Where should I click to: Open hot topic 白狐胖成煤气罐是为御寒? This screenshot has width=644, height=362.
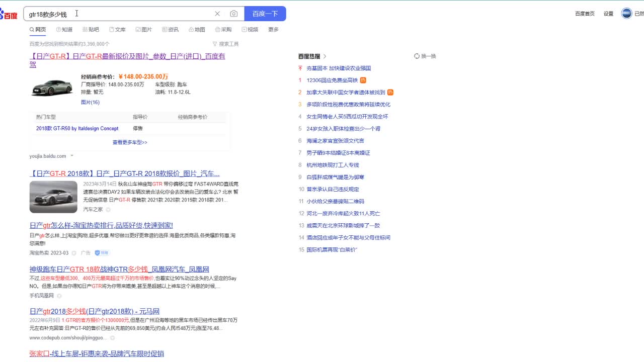pos(335,177)
